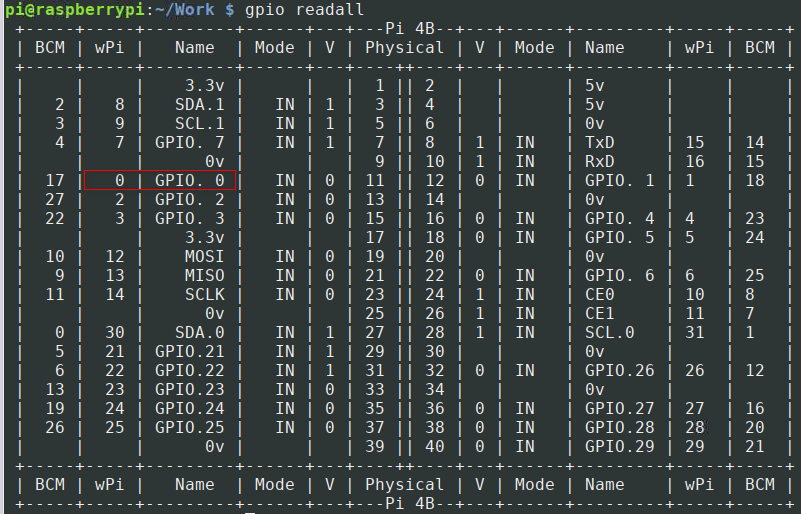Click the 'Physical' header in top row

[x=404, y=47]
